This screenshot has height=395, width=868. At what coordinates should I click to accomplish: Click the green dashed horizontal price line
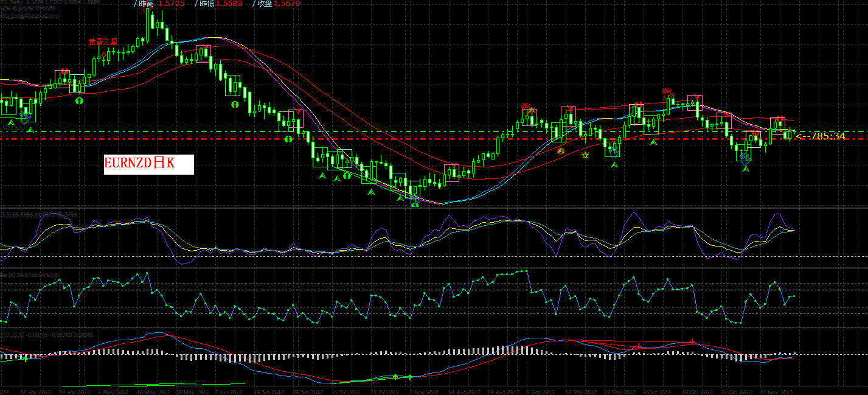(x=434, y=131)
